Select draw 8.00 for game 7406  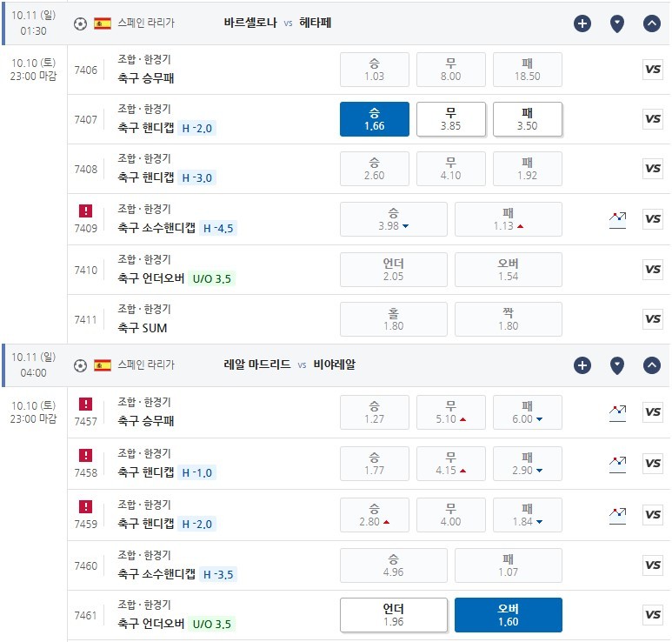(451, 70)
